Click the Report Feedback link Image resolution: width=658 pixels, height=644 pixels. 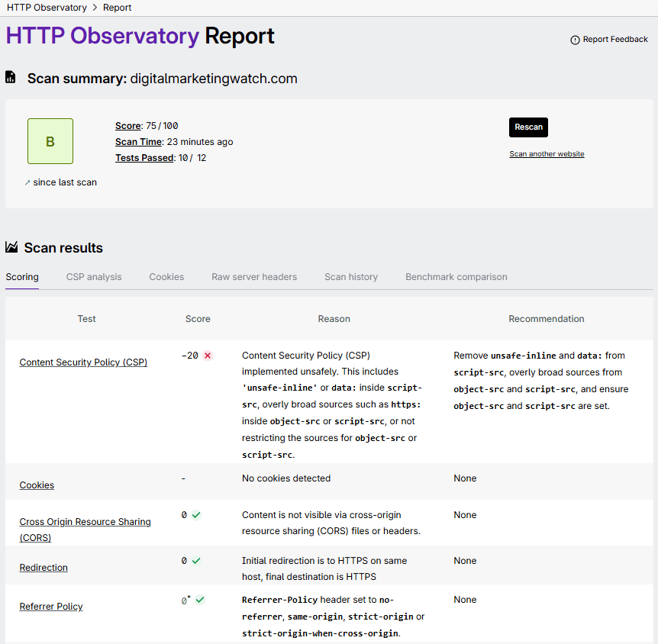(x=609, y=40)
